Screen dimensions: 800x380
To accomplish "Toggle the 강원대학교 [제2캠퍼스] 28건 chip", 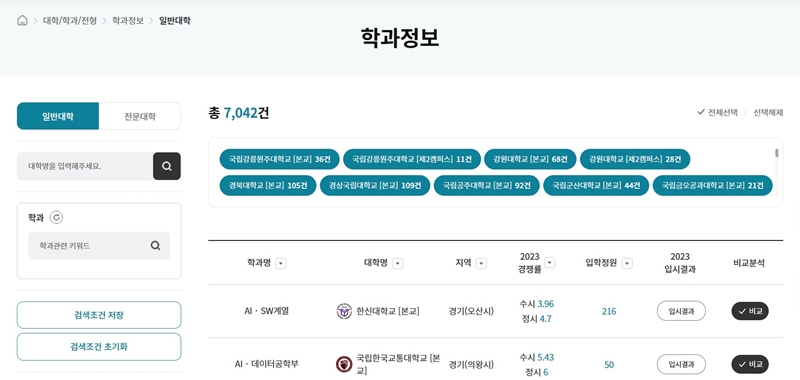I will tap(635, 159).
